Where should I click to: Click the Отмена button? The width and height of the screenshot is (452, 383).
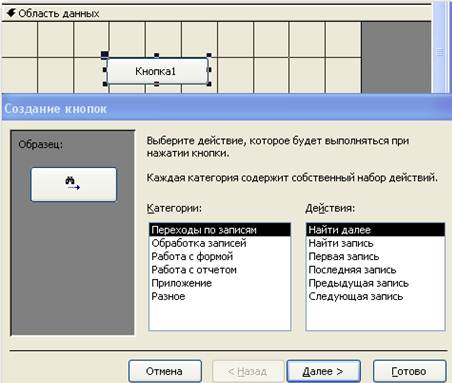click(165, 371)
